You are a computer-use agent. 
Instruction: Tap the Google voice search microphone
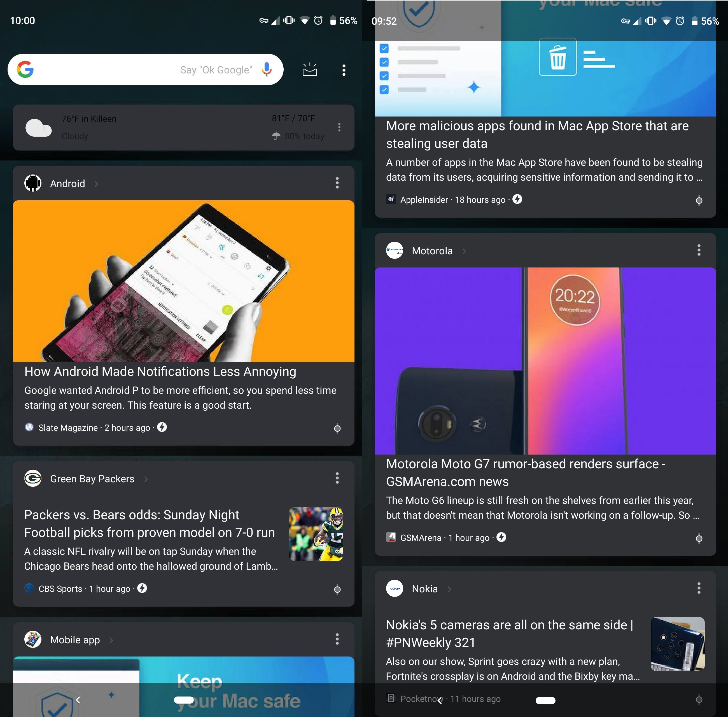(267, 70)
